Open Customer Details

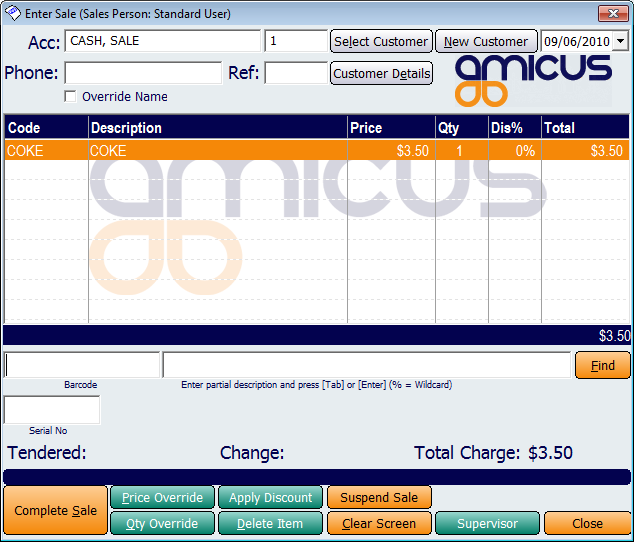[x=381, y=73]
